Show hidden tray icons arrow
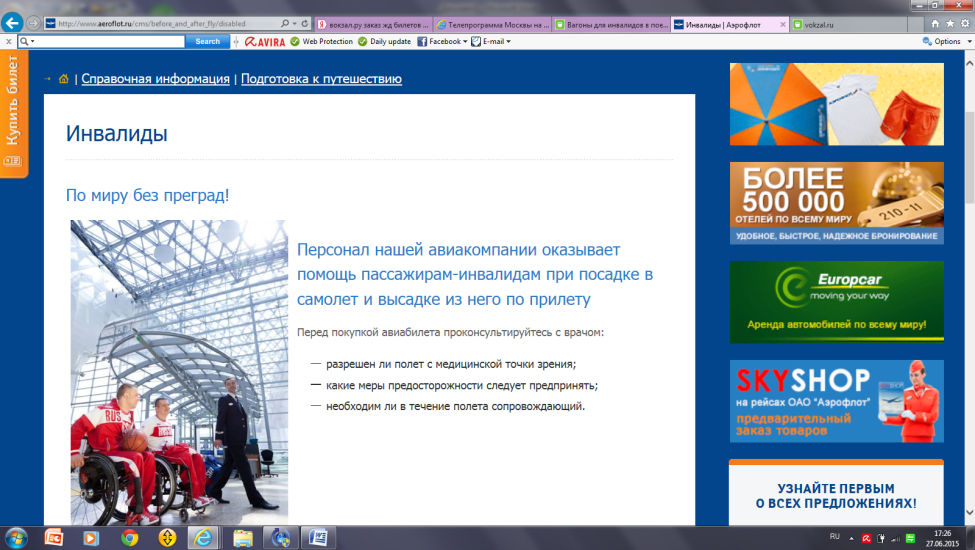975x550 pixels. tap(851, 539)
